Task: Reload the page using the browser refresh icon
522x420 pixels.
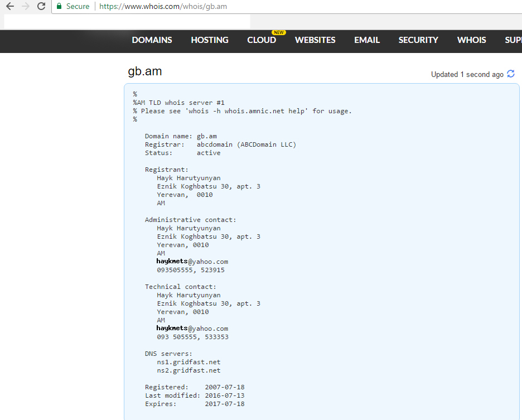Action: 41,6
